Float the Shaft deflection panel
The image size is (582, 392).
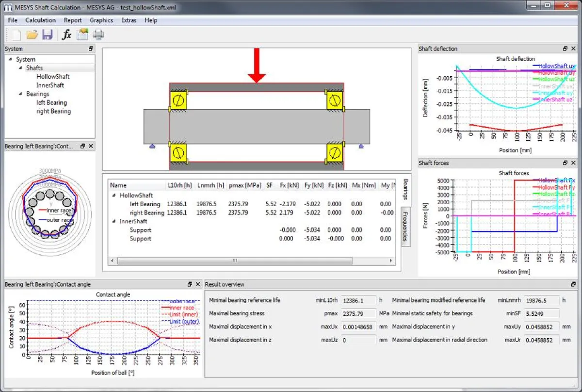pyautogui.click(x=565, y=49)
